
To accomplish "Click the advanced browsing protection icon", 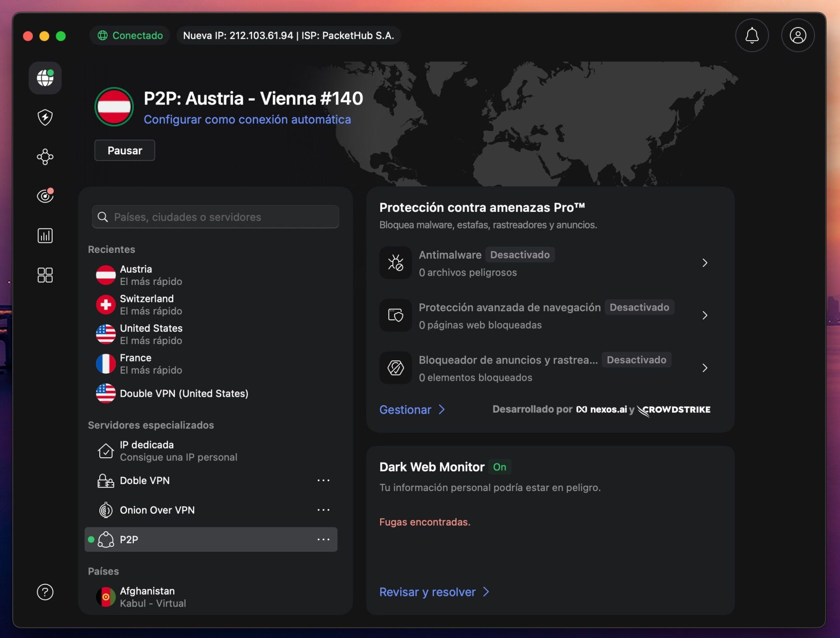I will tap(395, 315).
